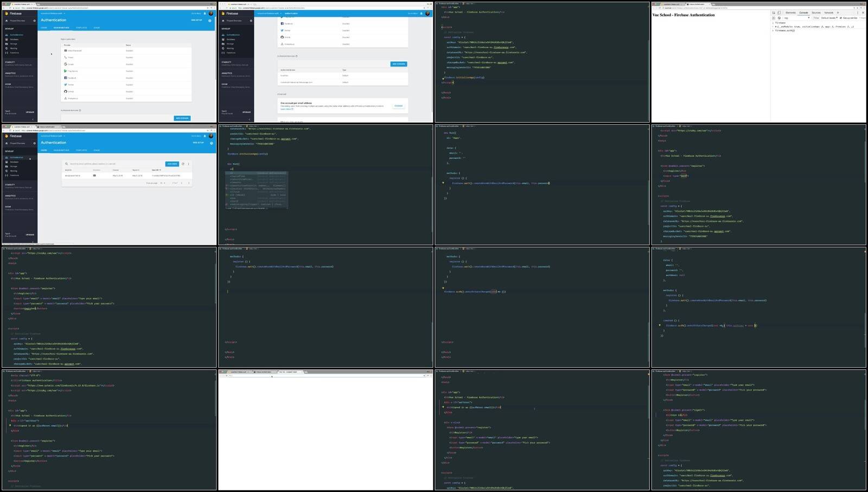
Task: Open the DevTools three-dot customize menu
Action: click(x=858, y=12)
